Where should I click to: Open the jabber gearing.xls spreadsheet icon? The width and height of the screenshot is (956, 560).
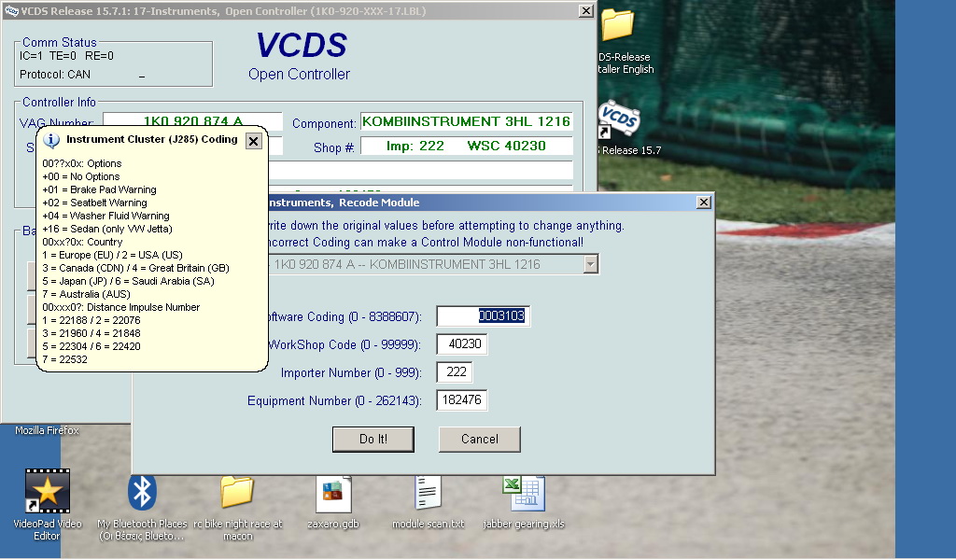(x=523, y=493)
